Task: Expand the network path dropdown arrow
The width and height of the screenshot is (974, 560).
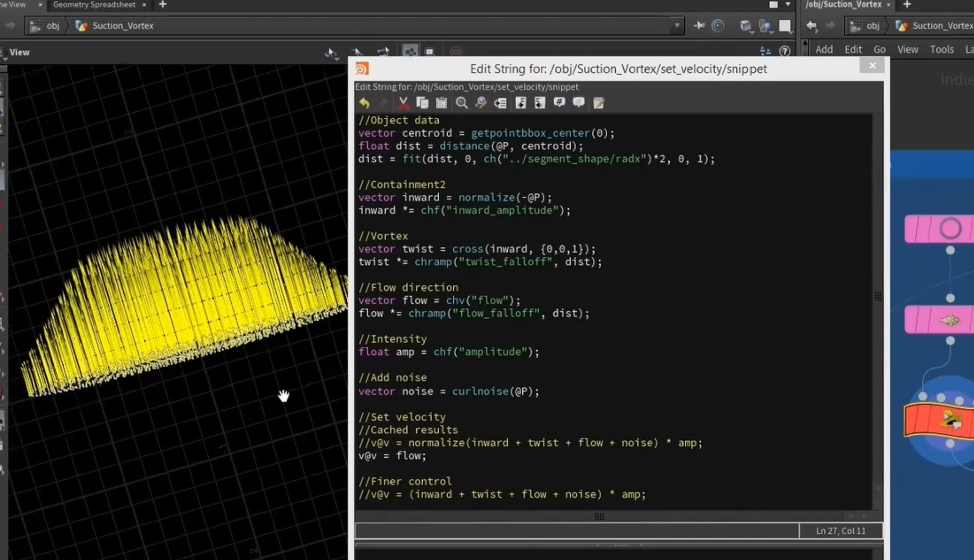Action: tap(677, 26)
